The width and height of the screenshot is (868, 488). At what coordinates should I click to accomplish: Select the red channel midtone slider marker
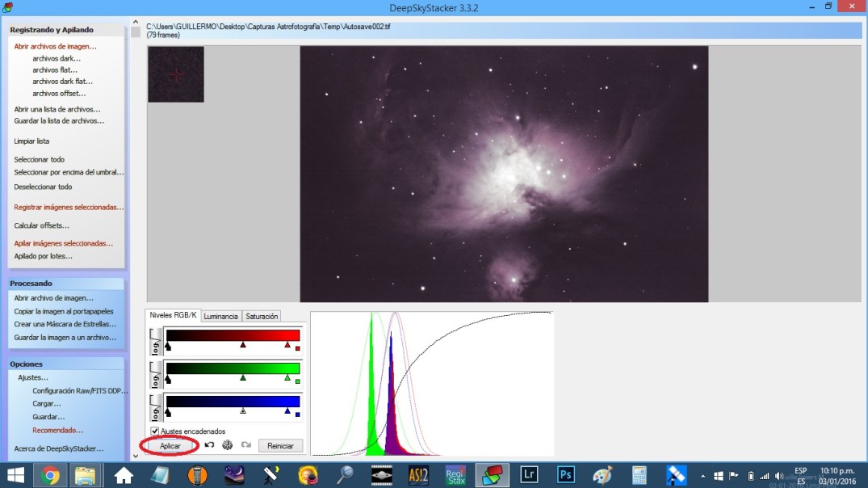(x=243, y=345)
